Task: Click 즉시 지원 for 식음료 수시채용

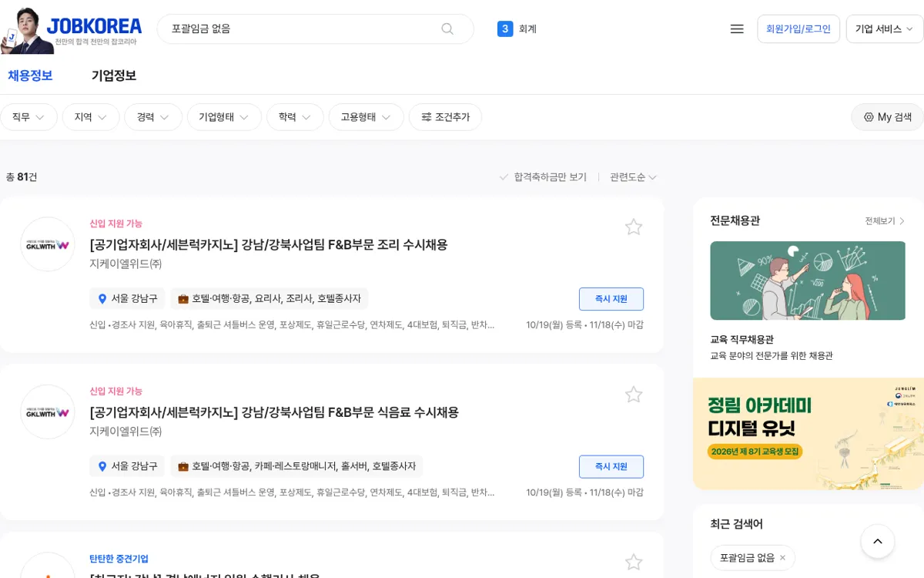Action: 611,467
